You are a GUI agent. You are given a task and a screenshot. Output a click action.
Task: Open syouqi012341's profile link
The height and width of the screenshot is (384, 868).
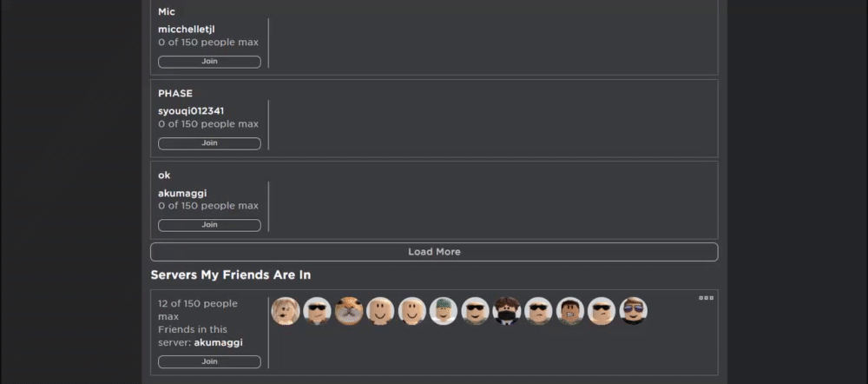point(191,110)
